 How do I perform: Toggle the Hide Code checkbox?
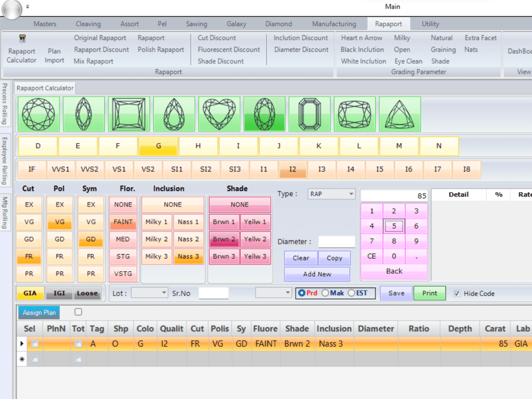click(457, 293)
